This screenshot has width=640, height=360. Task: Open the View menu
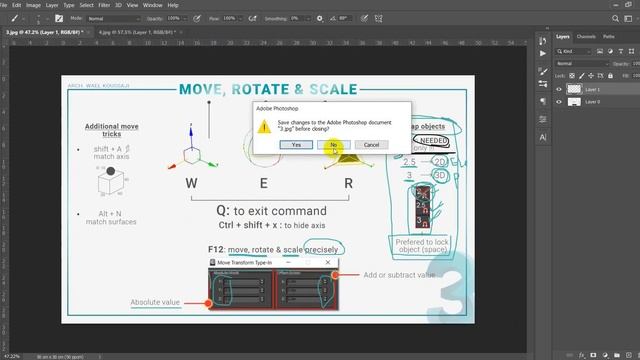[x=132, y=5]
